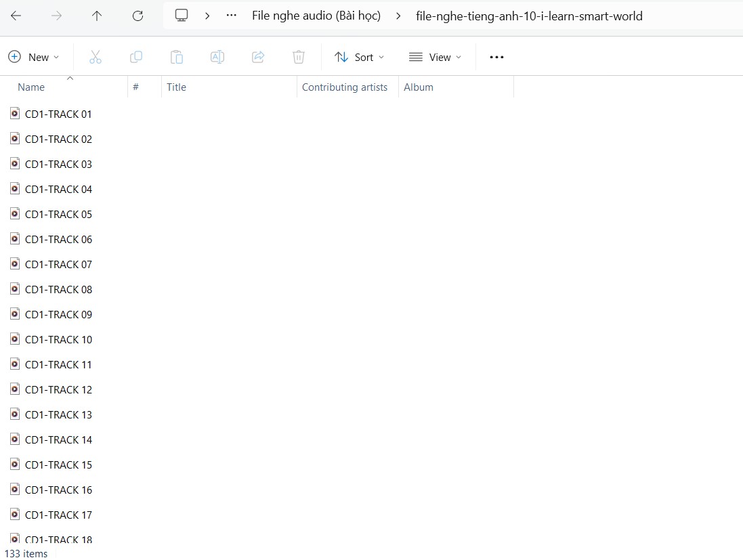
Task: Open the Sort dropdown menu
Action: tap(360, 57)
